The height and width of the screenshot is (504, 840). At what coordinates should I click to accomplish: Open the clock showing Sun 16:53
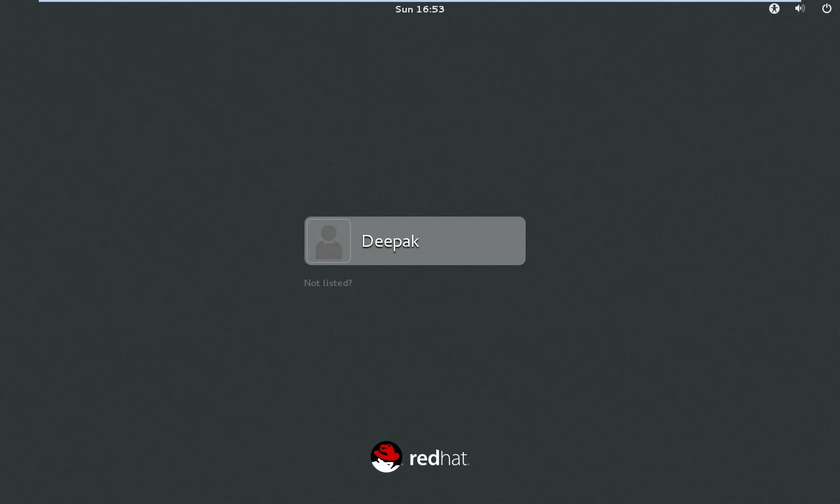point(420,9)
